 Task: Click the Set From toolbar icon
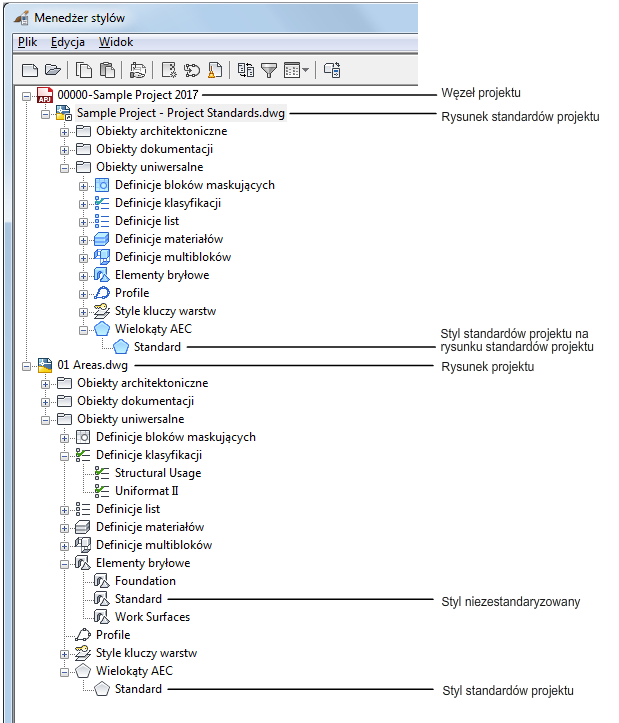192,70
